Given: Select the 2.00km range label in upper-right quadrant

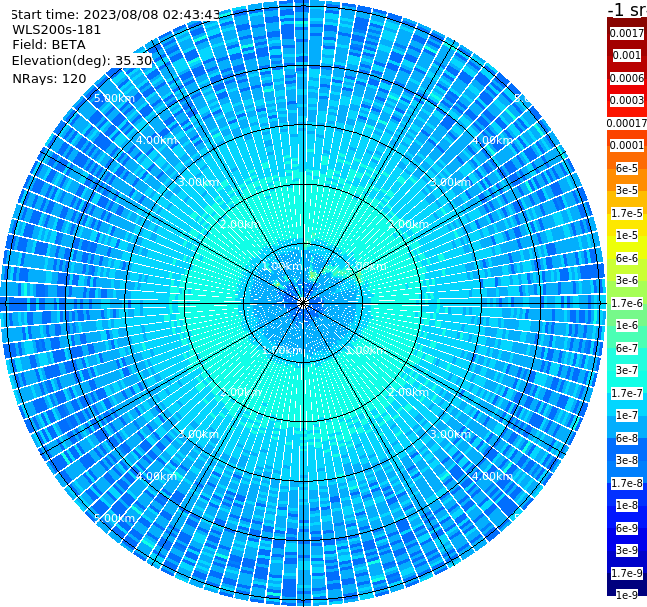Looking at the screenshot, I should [409, 224].
